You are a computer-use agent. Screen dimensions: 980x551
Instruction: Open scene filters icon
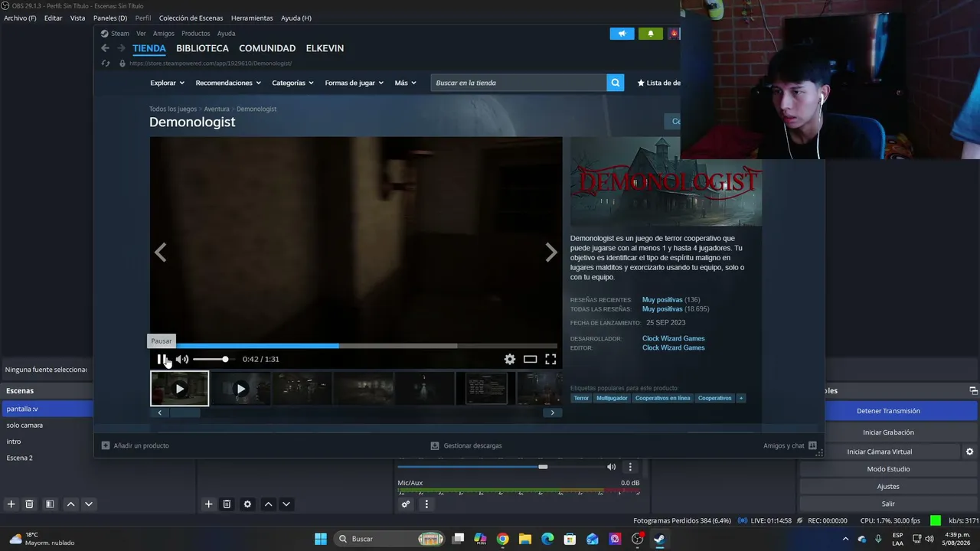pyautogui.click(x=50, y=504)
